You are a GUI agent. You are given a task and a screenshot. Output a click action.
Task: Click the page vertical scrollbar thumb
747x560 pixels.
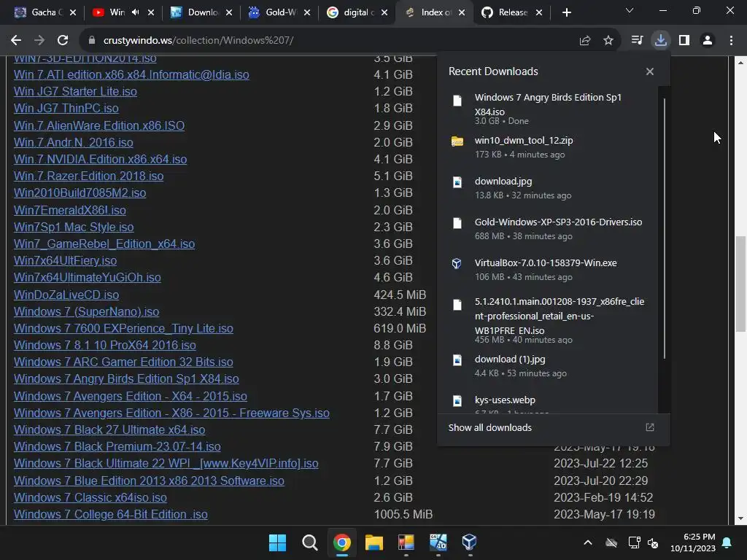pyautogui.click(x=740, y=284)
